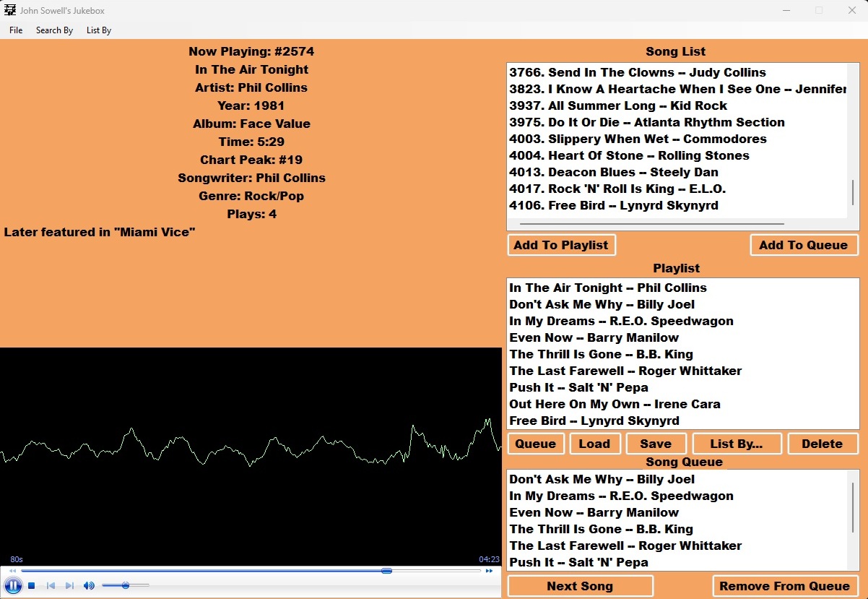This screenshot has width=868, height=599.
Task: Click the volume slider handle
Action: (126, 585)
